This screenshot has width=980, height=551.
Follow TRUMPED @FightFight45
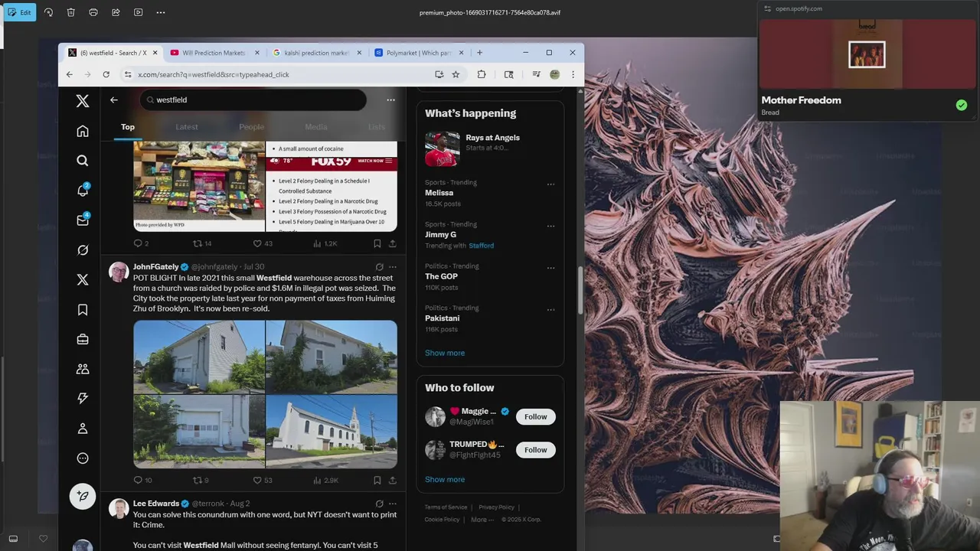(x=535, y=450)
